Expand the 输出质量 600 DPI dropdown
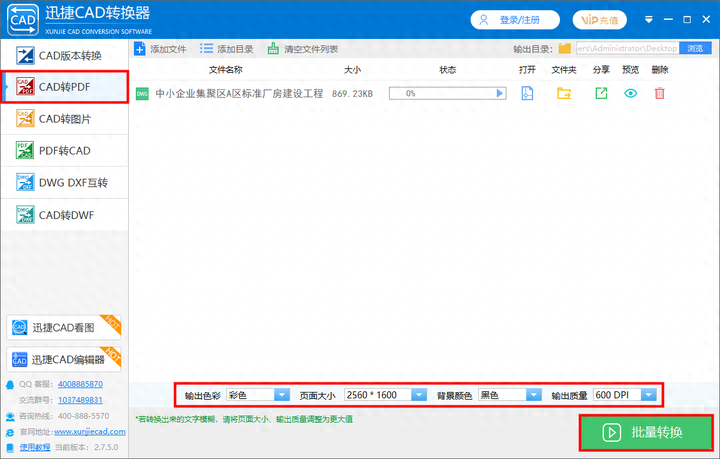720x459 pixels. pyautogui.click(x=649, y=395)
